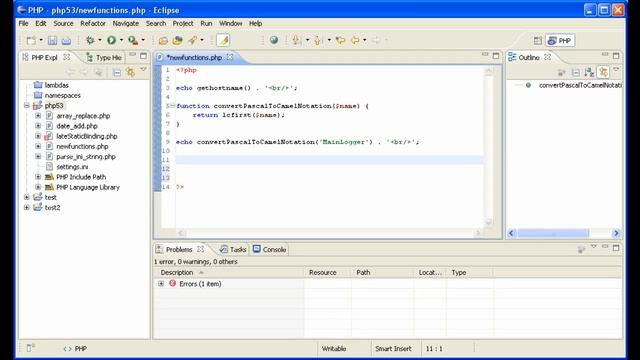Collapse the php53 project tree node

tap(27, 106)
